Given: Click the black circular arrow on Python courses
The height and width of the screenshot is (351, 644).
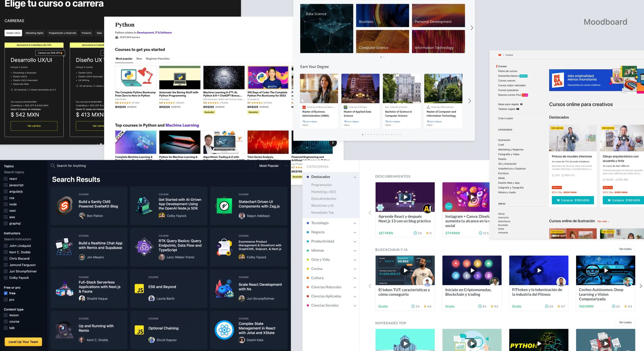Looking at the screenshot, I should pyautogui.click(x=333, y=143).
